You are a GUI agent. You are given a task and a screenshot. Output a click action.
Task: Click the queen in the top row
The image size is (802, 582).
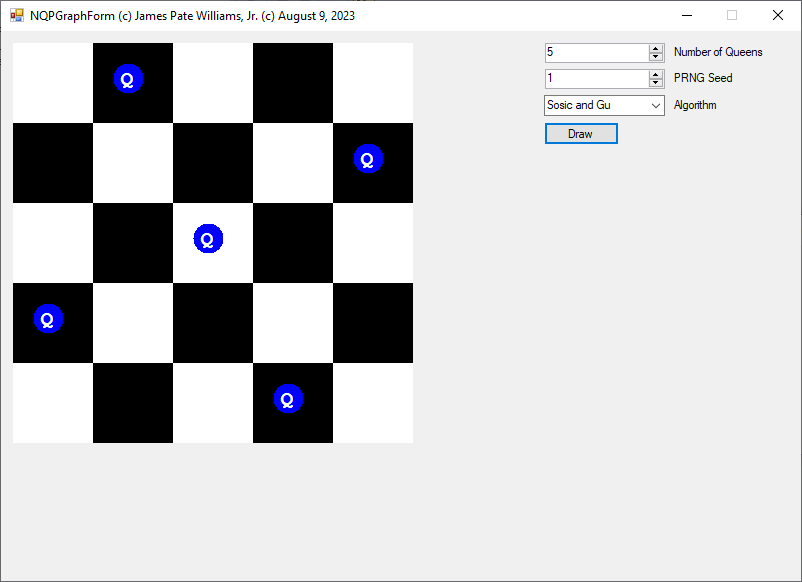pos(128,79)
